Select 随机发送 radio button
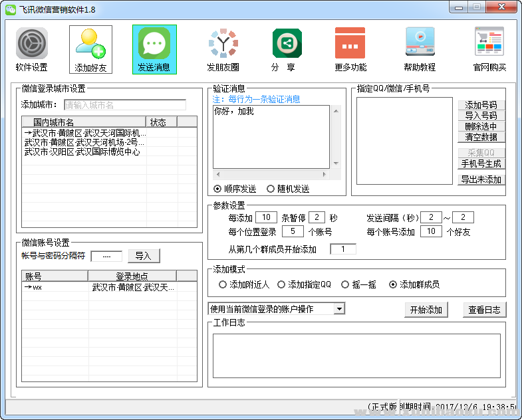 271,189
